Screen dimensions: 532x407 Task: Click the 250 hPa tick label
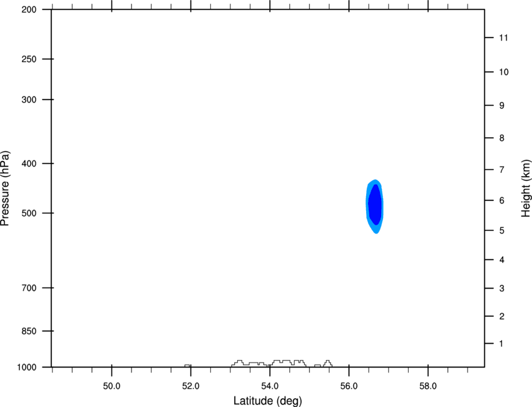coord(29,59)
